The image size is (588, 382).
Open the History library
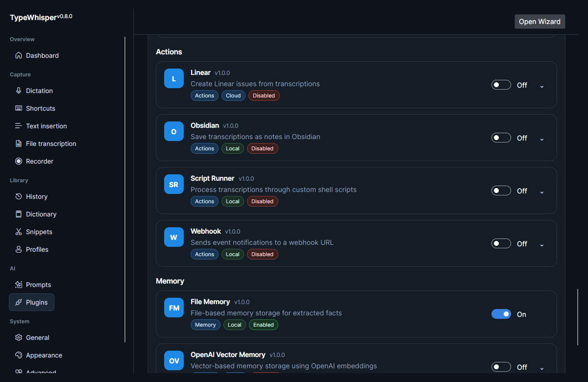click(31, 196)
